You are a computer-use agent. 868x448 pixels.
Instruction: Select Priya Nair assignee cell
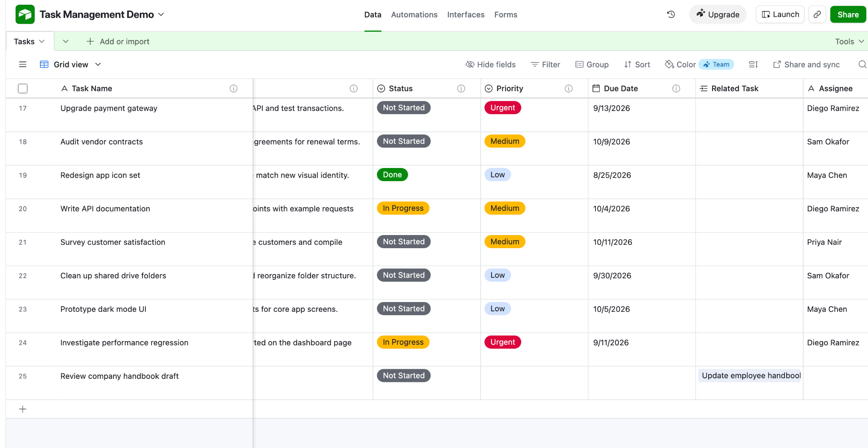[835, 249]
